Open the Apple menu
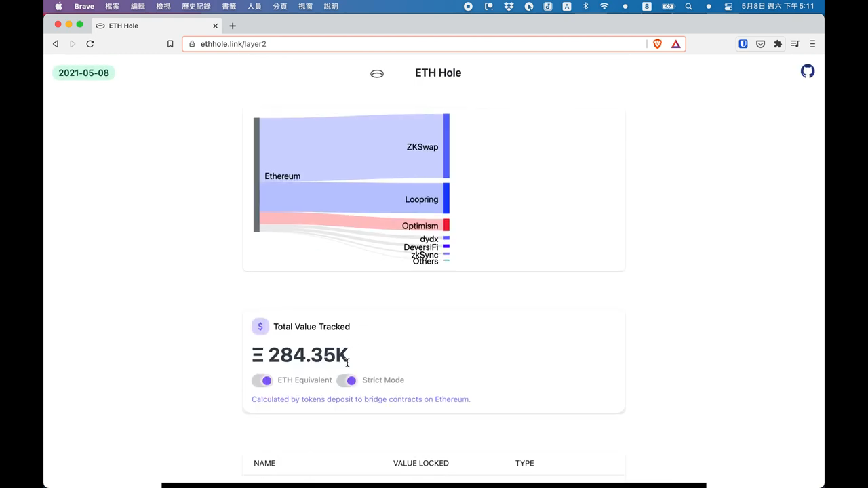 click(x=58, y=6)
